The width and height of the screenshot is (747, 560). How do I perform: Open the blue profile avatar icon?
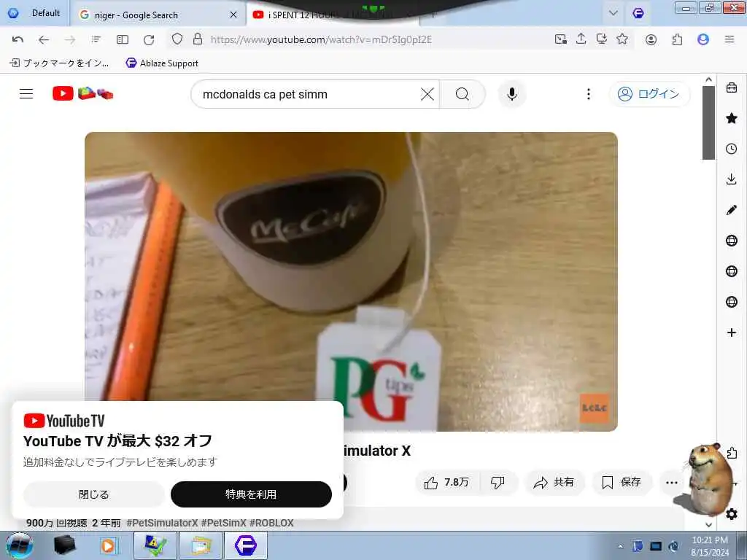coord(703,39)
